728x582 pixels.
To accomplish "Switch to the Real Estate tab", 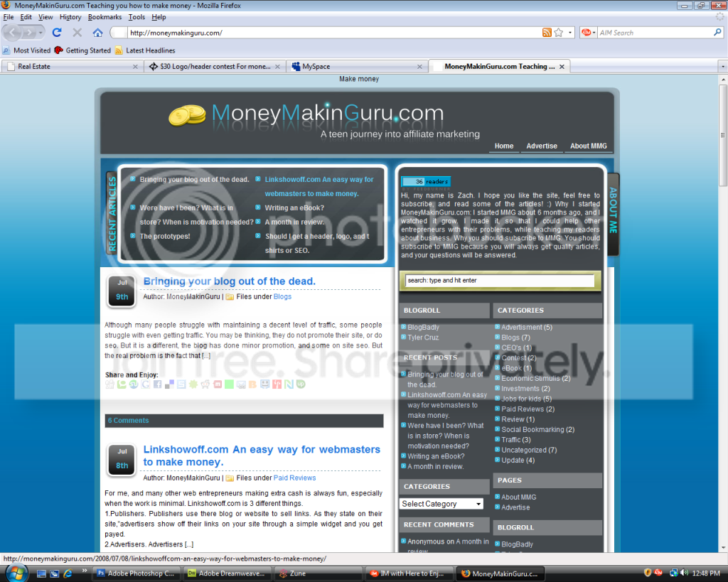I will 72,66.
